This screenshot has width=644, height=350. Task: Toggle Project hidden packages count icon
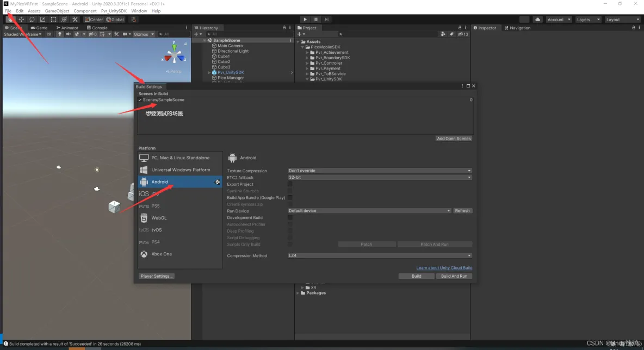coord(463,34)
